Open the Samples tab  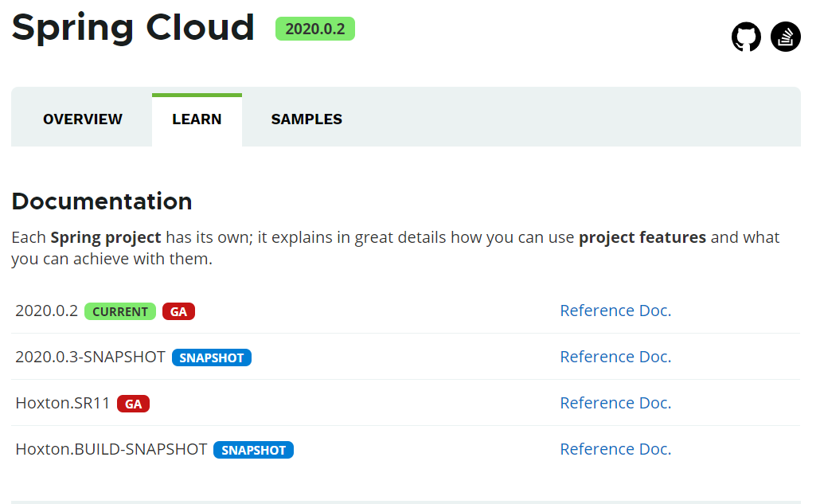[307, 119]
